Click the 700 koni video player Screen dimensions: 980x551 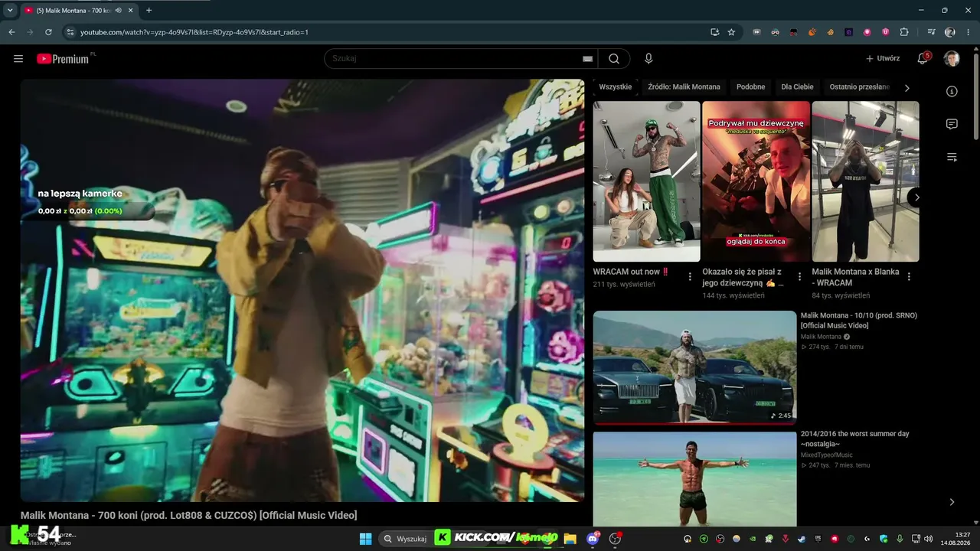click(302, 290)
